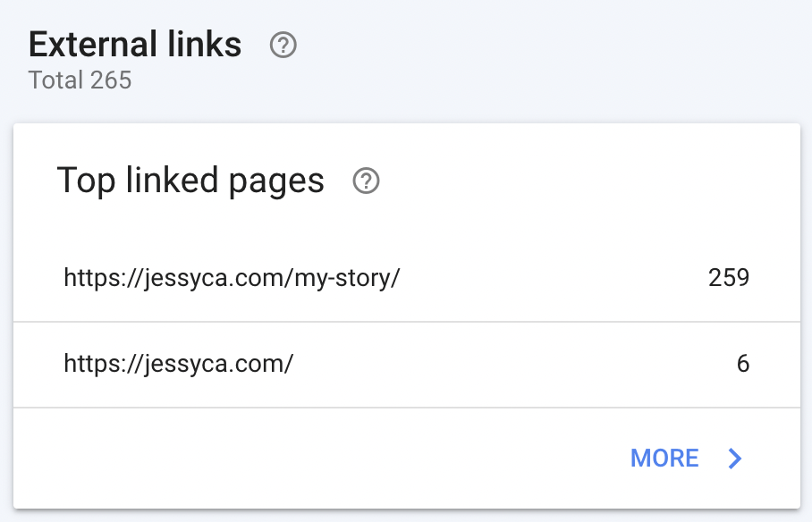Click the word "pages" in the card title
Image resolution: width=812 pixels, height=522 pixels.
(x=276, y=181)
